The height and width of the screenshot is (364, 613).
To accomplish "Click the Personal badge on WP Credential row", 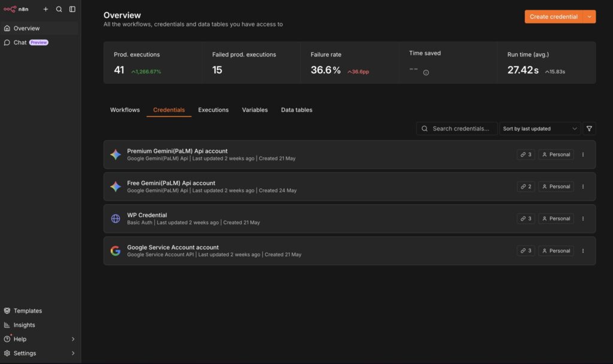I will click(556, 219).
